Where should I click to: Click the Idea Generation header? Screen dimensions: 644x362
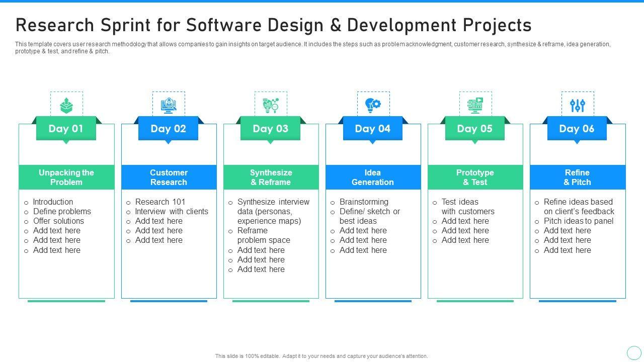point(373,177)
